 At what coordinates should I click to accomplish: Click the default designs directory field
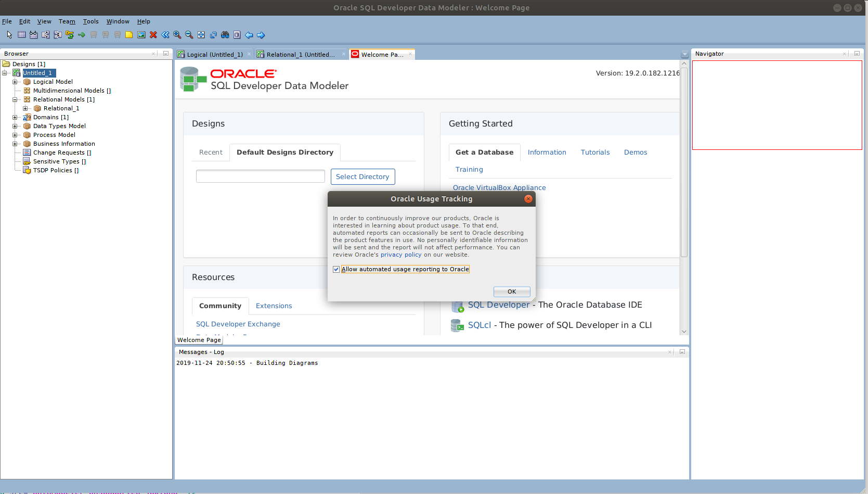261,176
